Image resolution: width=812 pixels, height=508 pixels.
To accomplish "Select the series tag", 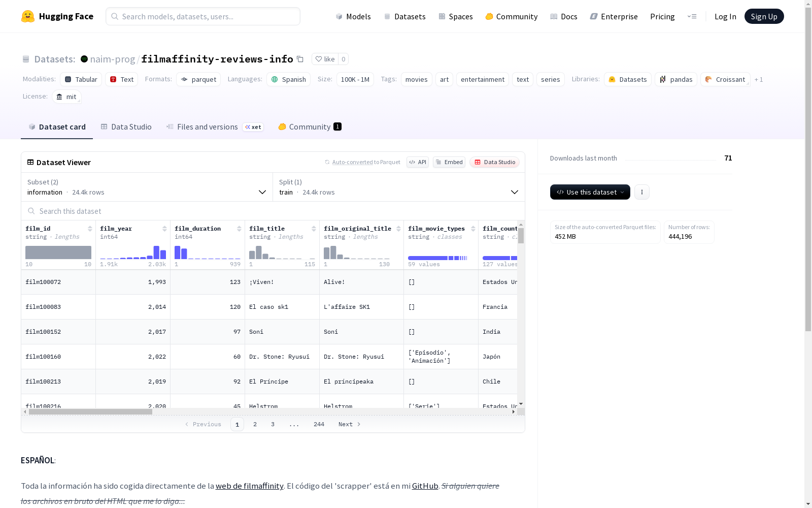I will coord(551,79).
